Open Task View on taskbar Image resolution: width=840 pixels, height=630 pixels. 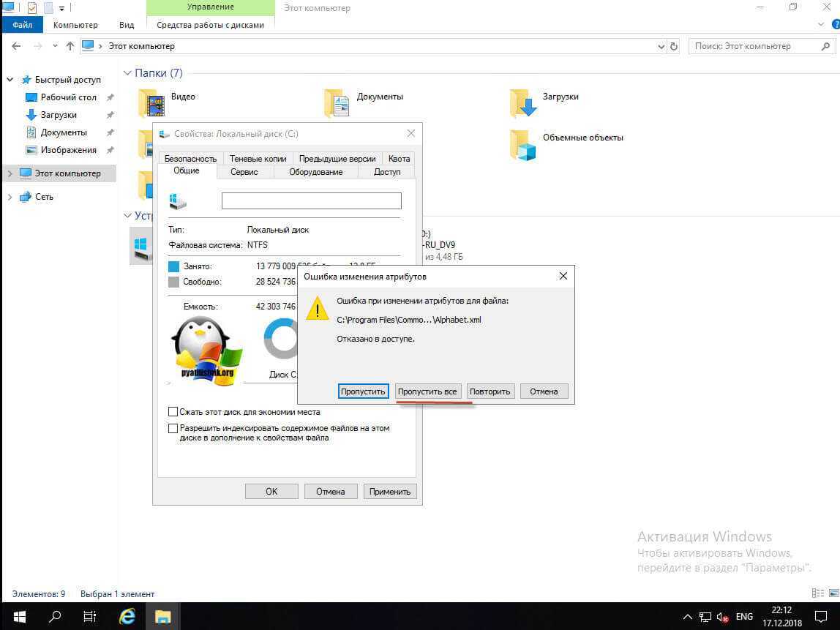(x=90, y=616)
